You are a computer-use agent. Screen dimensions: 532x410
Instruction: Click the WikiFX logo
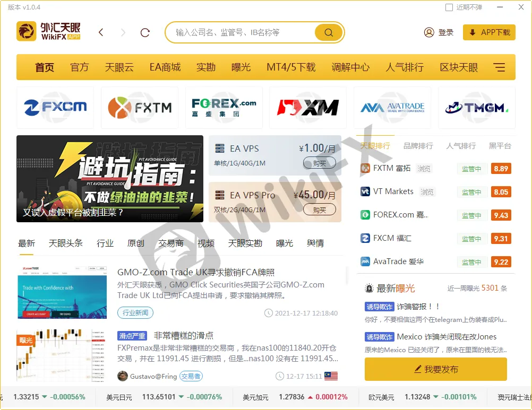48,31
